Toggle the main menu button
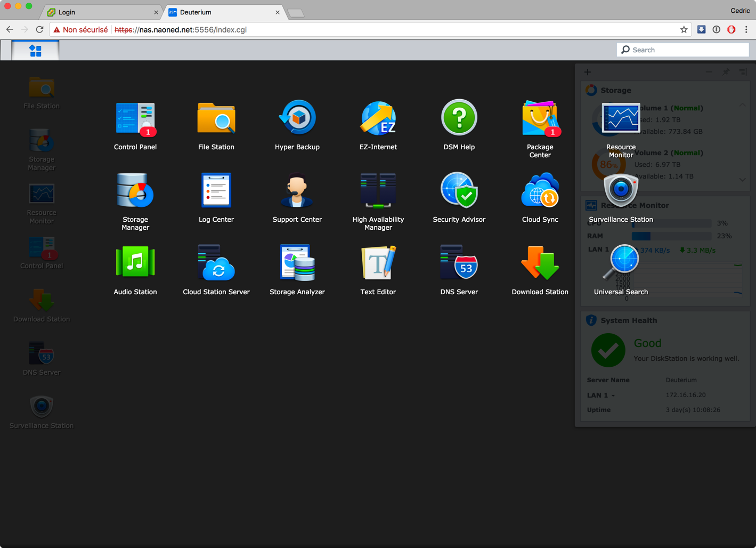The height and width of the screenshot is (548, 756). tap(36, 51)
